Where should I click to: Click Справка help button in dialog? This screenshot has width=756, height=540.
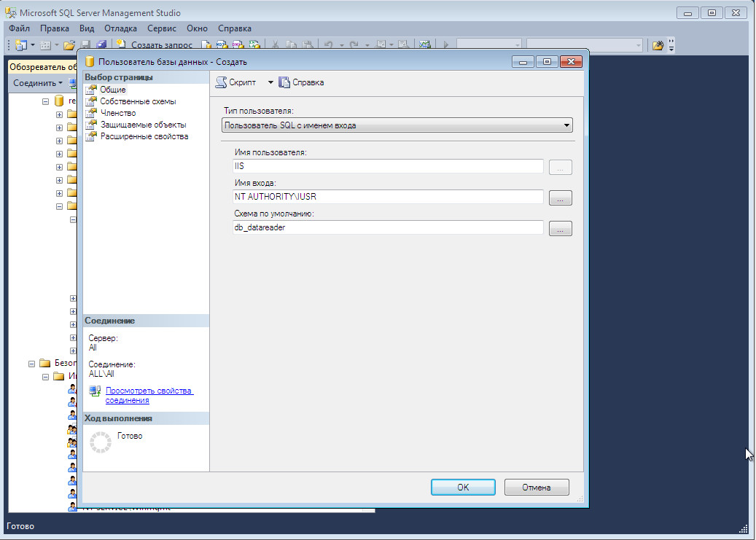point(301,82)
